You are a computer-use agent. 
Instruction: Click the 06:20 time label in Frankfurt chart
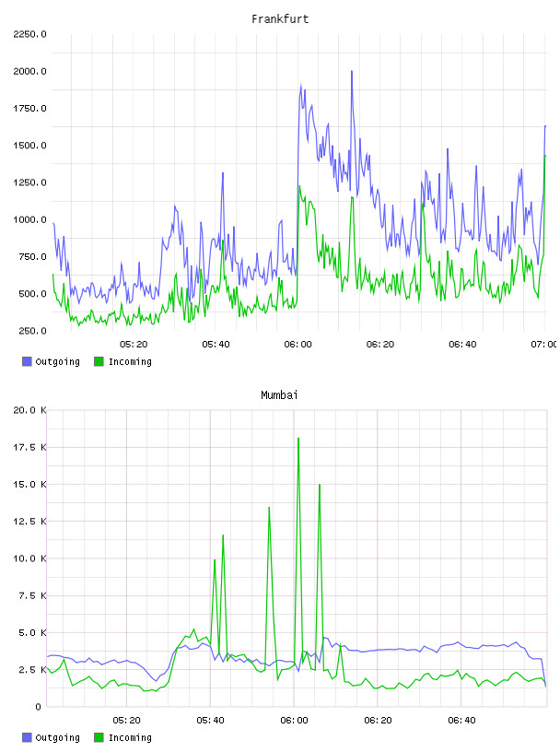click(380, 345)
